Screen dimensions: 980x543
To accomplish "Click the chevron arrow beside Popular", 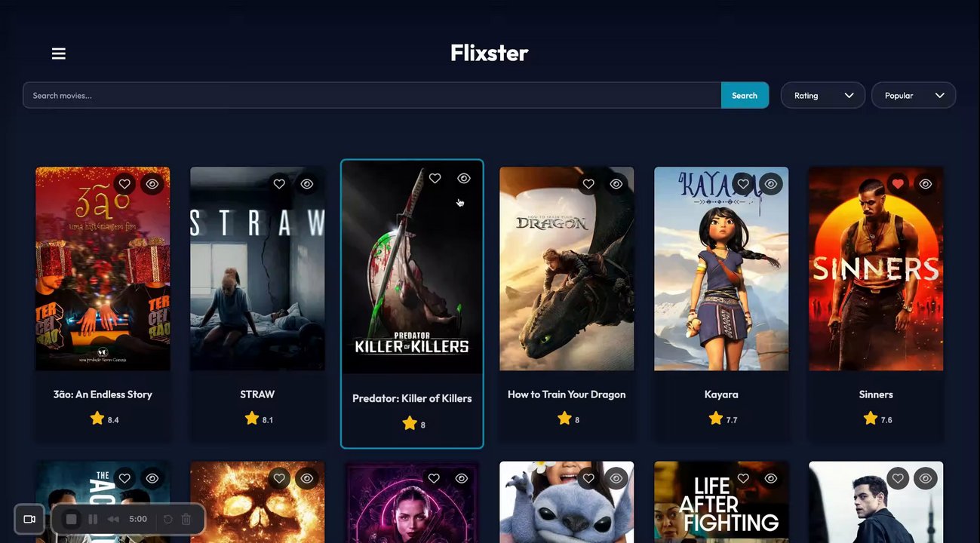I will coord(940,96).
